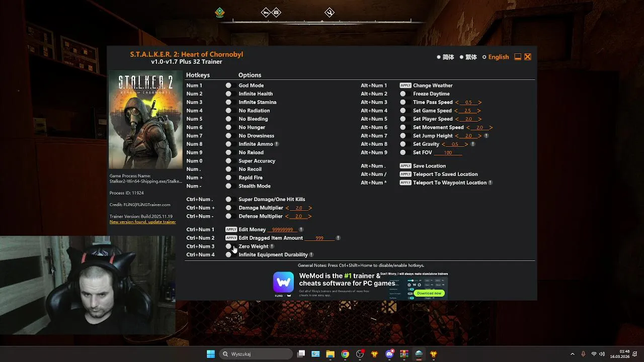Select Traditional Chinese language option
The image size is (644, 362).
(x=468, y=57)
